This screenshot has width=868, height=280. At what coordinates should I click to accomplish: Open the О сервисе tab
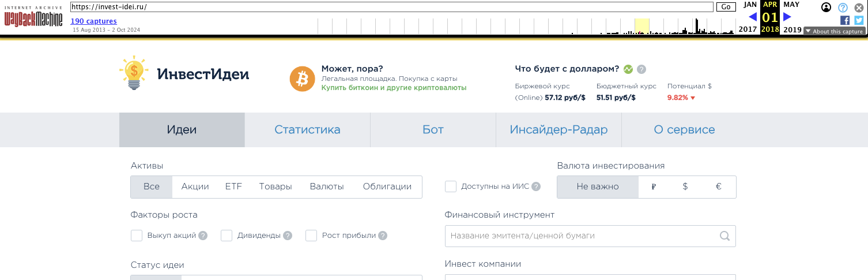point(684,130)
